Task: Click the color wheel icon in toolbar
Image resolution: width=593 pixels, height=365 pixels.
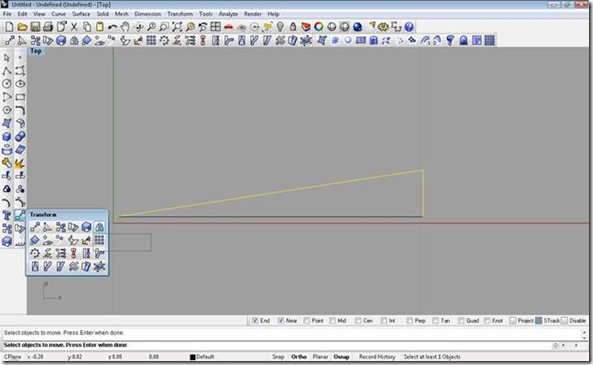Action: (x=318, y=27)
